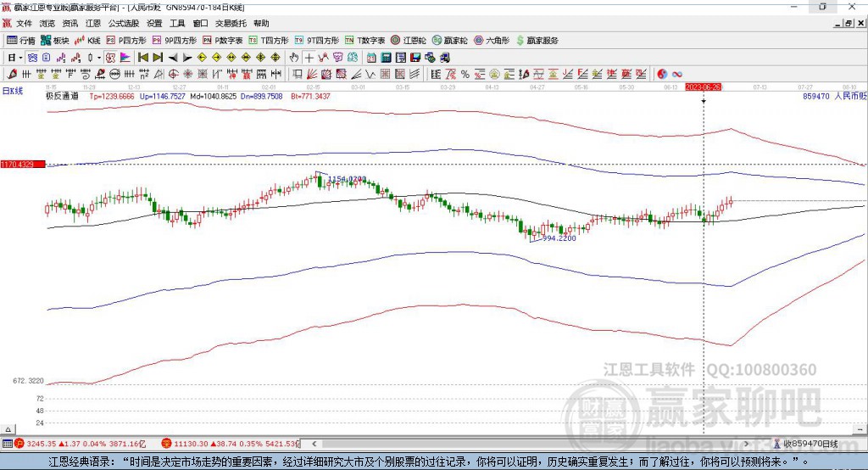
Task: Click the Md=1040.8625 indicator value
Action: click(213, 96)
